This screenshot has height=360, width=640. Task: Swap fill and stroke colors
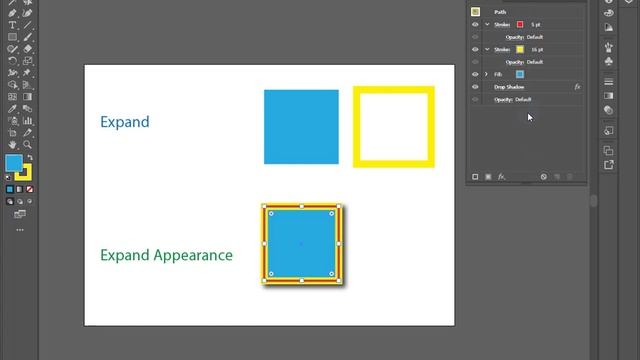point(30,158)
